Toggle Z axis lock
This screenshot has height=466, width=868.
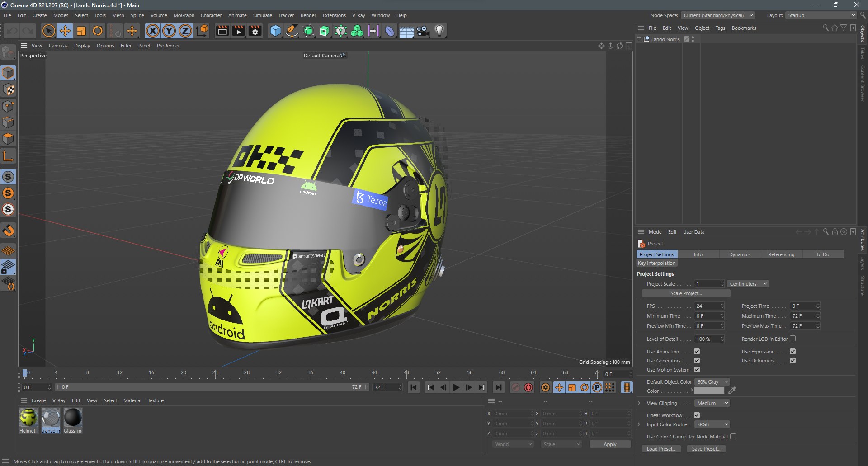coord(185,31)
